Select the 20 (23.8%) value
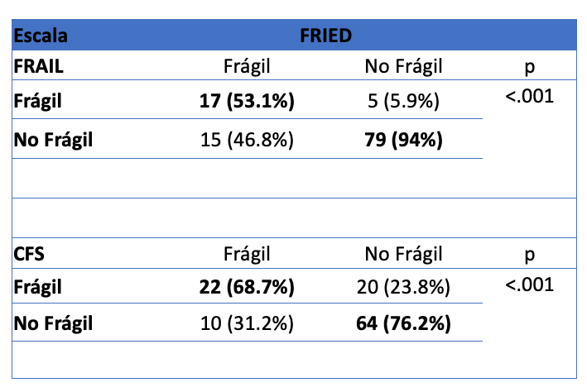 click(x=403, y=288)
